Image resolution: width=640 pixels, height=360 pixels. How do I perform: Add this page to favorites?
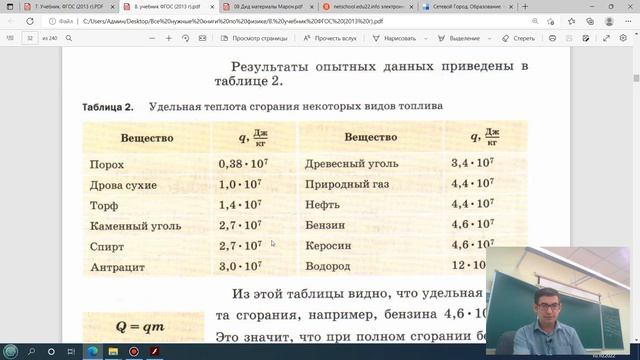click(x=551, y=21)
